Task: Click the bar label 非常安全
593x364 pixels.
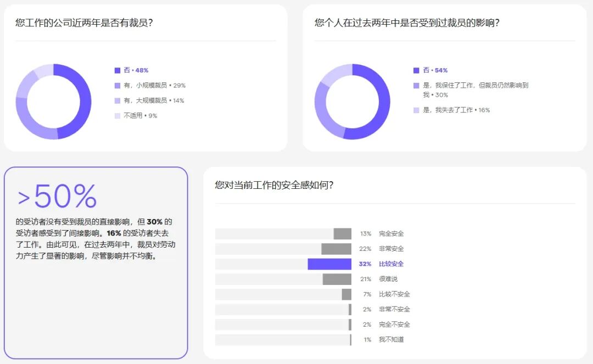Action: click(x=391, y=249)
